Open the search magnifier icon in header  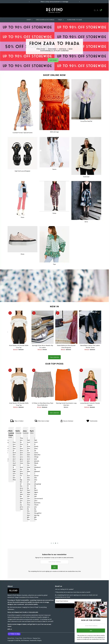click(95, 10)
